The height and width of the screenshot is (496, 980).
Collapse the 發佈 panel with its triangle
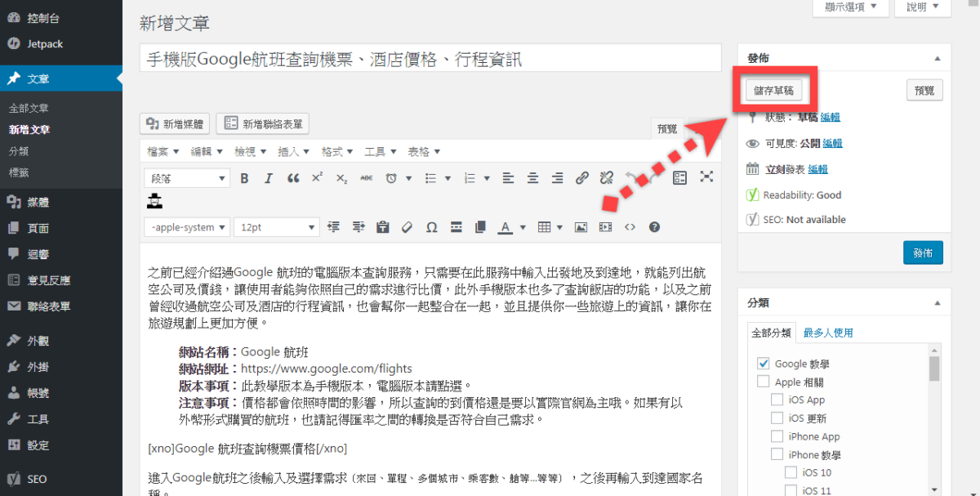tap(938, 59)
